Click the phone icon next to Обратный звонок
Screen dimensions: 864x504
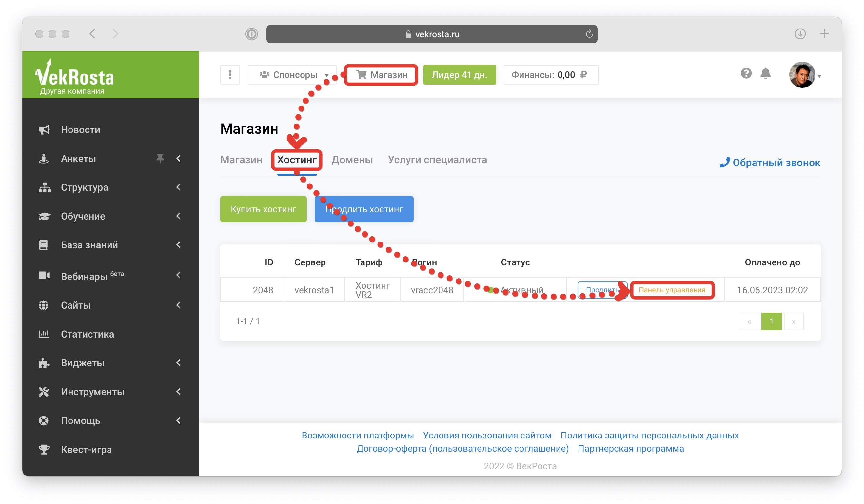point(724,163)
